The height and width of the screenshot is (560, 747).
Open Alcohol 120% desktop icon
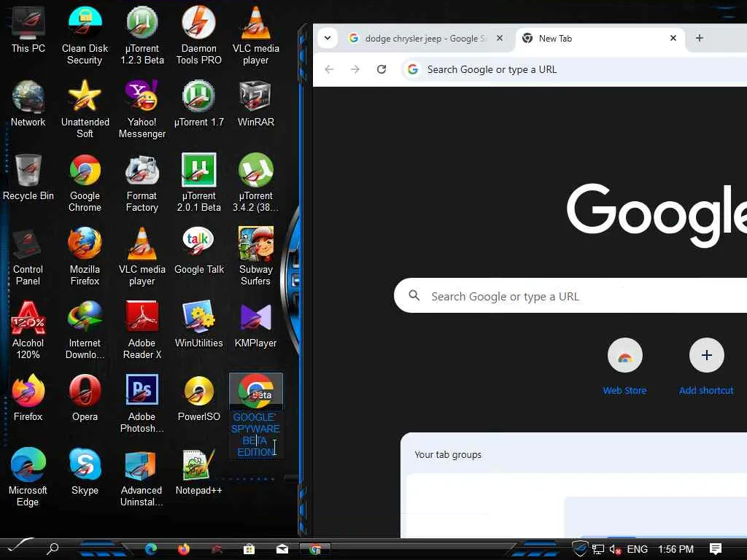click(28, 330)
